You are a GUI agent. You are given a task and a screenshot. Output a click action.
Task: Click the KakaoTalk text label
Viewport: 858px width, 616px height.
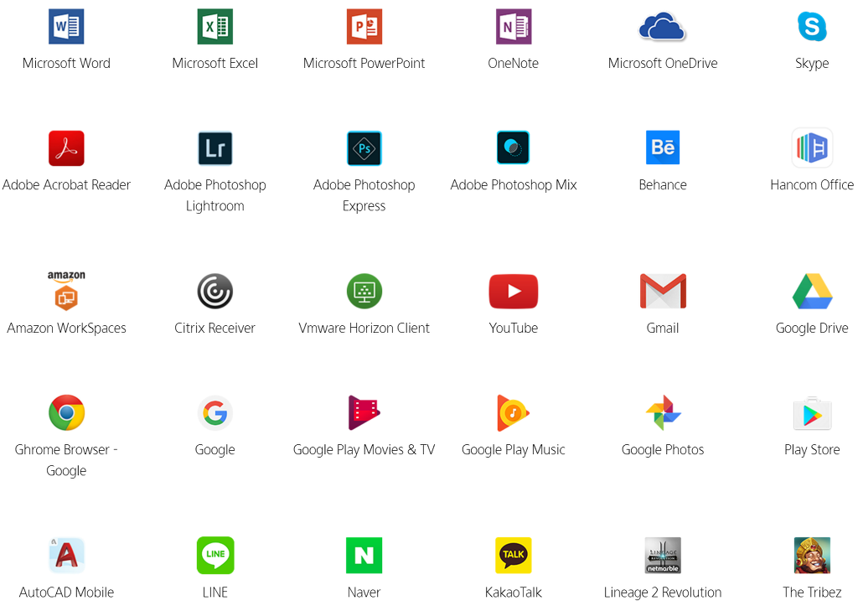point(513,593)
